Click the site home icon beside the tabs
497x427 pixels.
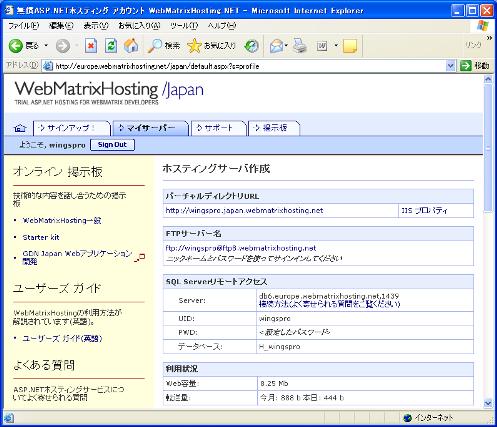point(20,128)
